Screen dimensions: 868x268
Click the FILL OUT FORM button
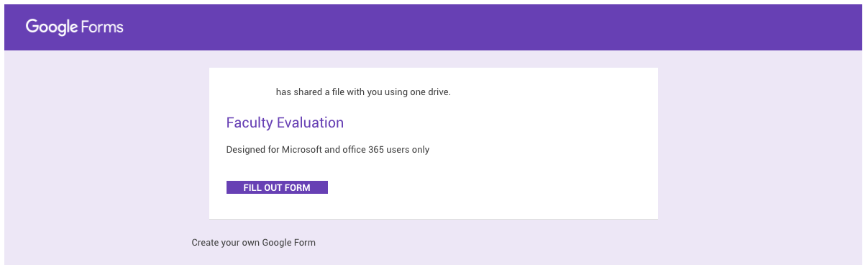(277, 187)
